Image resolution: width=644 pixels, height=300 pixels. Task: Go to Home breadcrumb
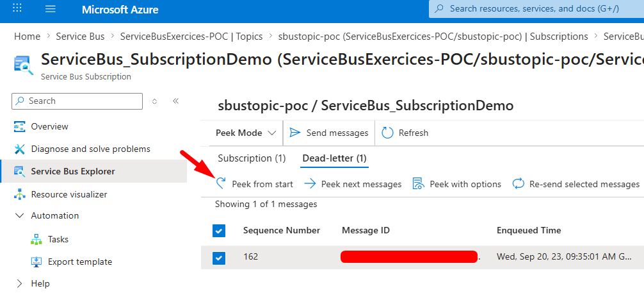tap(27, 36)
